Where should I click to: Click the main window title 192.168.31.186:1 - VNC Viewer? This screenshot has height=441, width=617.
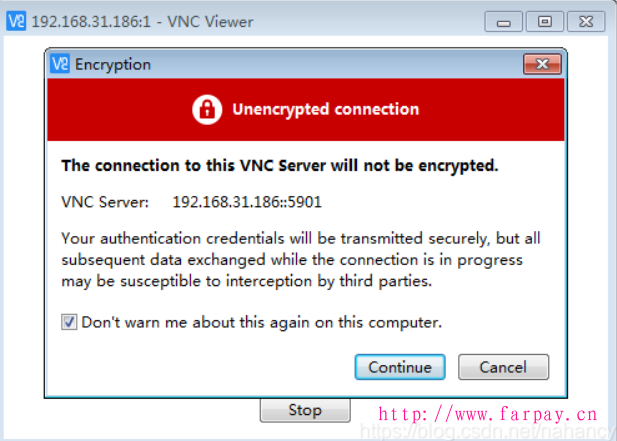[142, 21]
